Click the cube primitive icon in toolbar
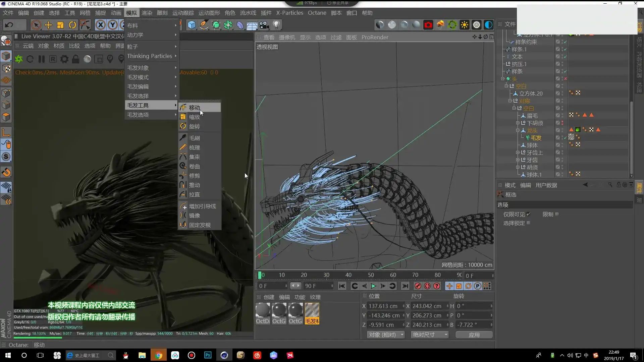This screenshot has height=362, width=644. pos(192,25)
